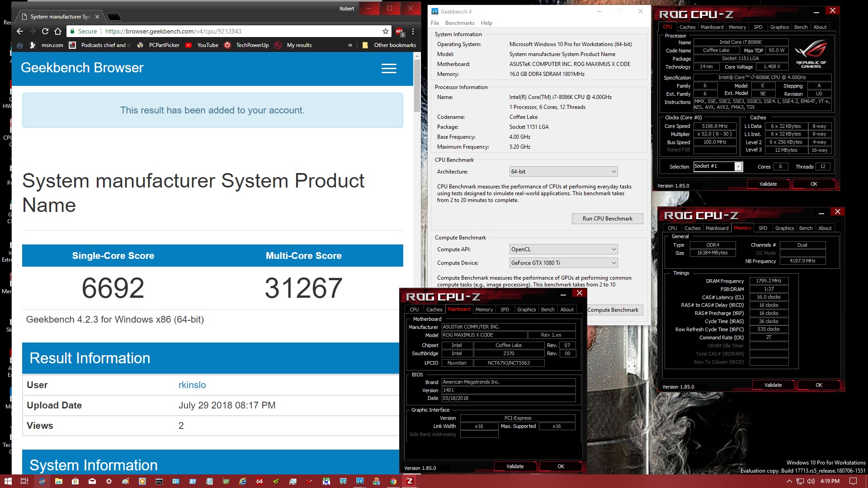The width and height of the screenshot is (868, 488).
Task: Open the Geekbench Browser hamburger menu
Action: click(389, 68)
